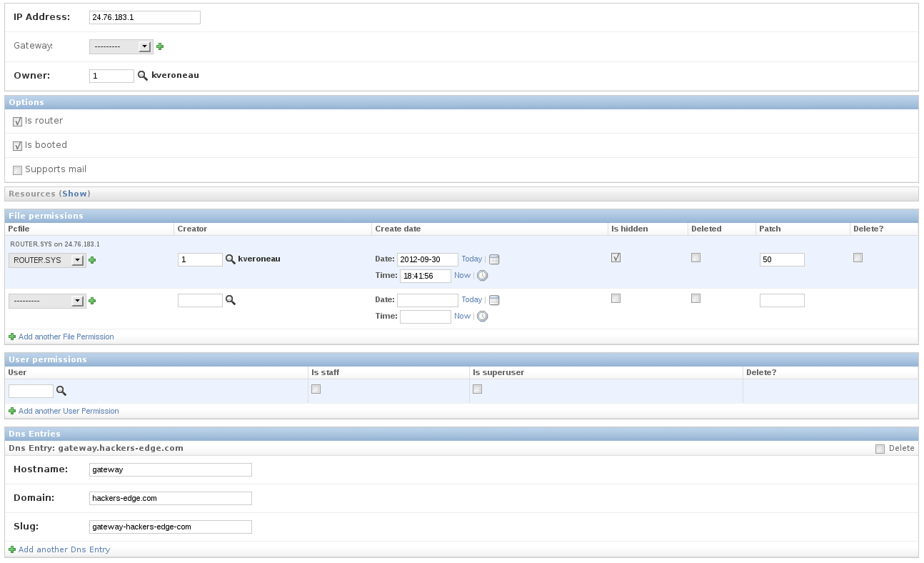The image size is (924, 563).
Task: Focus the empty Date field
Action: [428, 300]
